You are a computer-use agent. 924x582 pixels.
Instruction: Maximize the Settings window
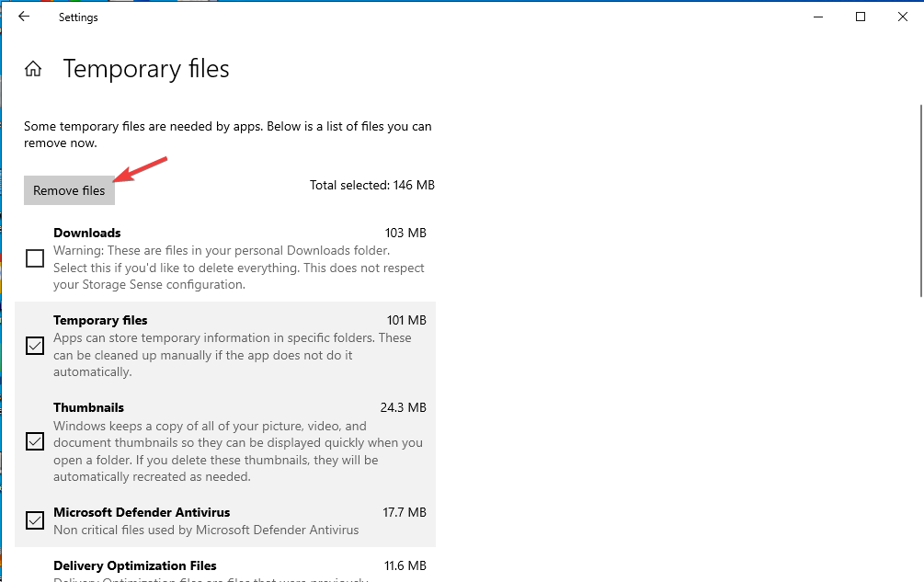[861, 17]
